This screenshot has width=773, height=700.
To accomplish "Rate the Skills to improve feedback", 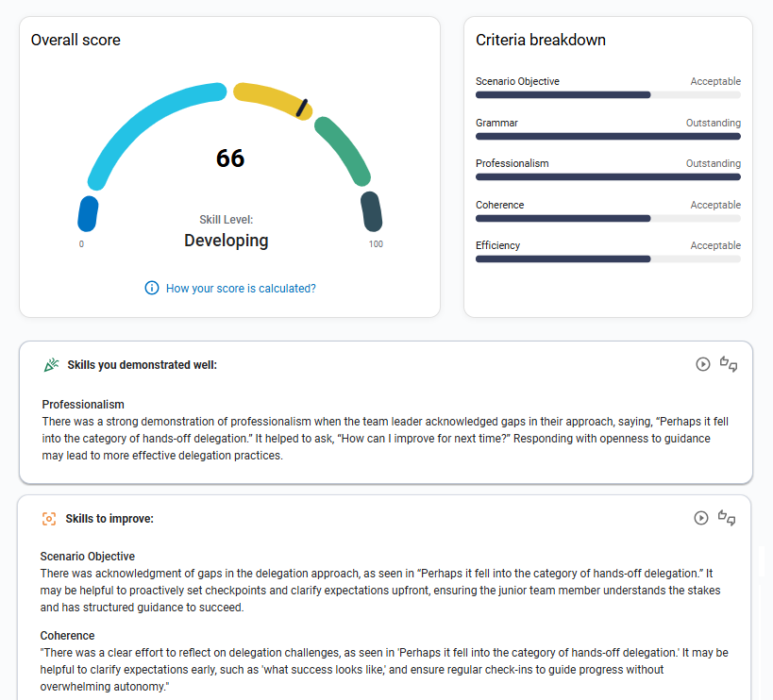I will tap(728, 518).
